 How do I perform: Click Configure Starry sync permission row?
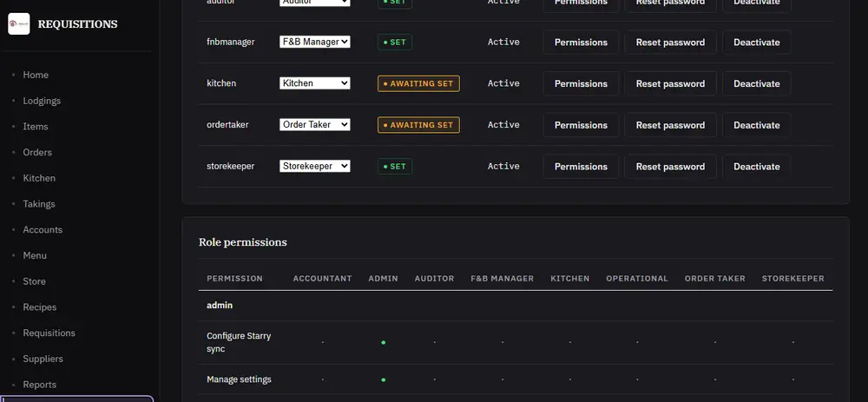516,342
